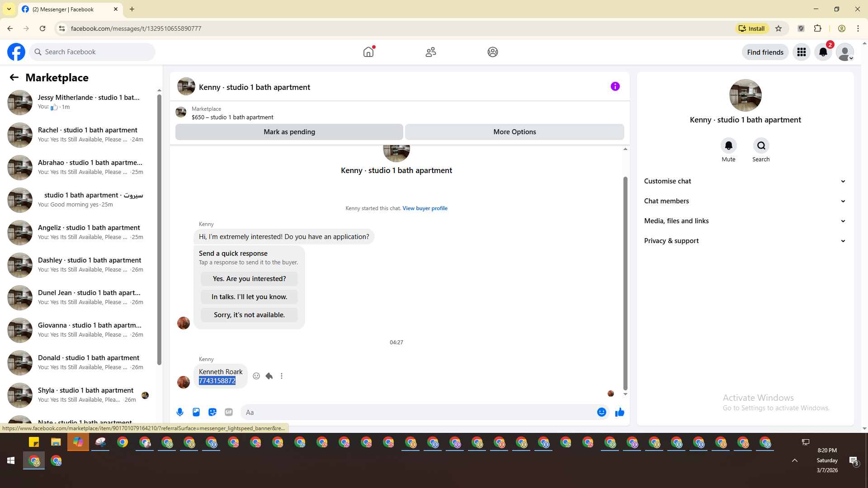The width and height of the screenshot is (868, 488).
Task: Install Facebook app from address bar
Action: pos(752,28)
